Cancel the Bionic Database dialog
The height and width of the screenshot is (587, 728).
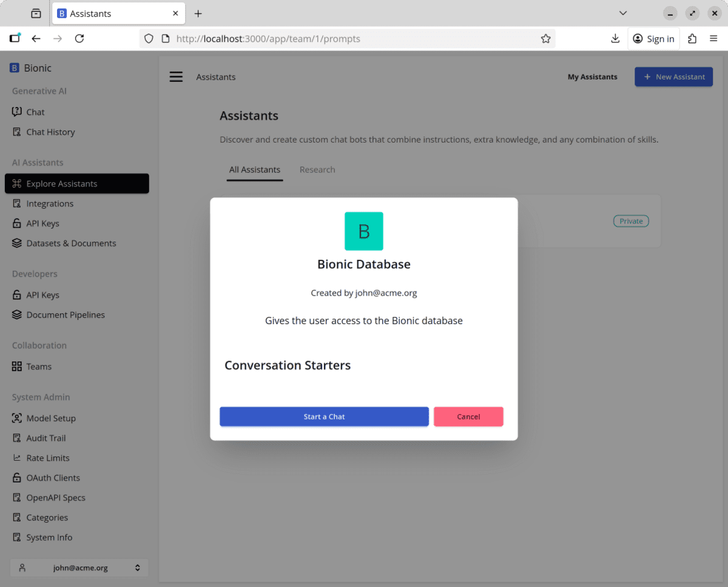(468, 416)
